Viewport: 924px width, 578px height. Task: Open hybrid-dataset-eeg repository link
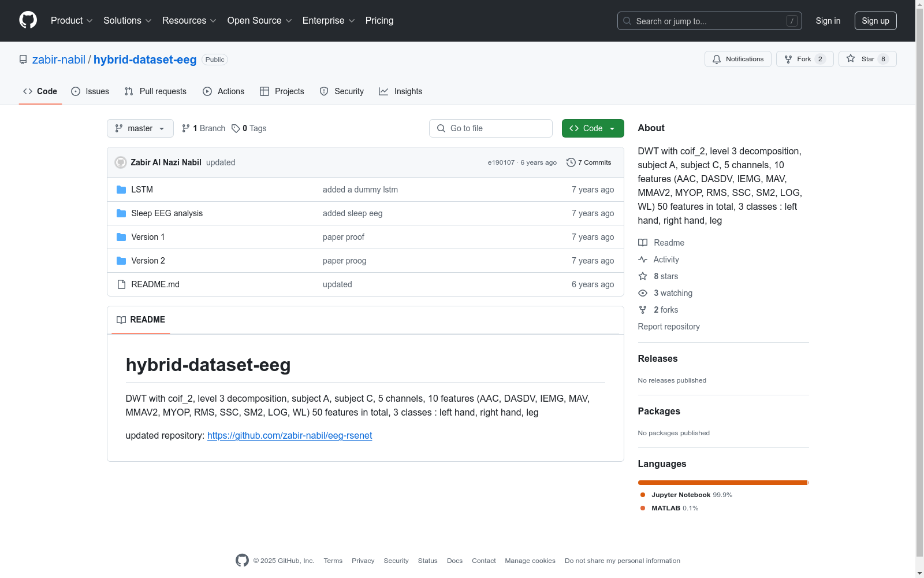[x=145, y=60]
